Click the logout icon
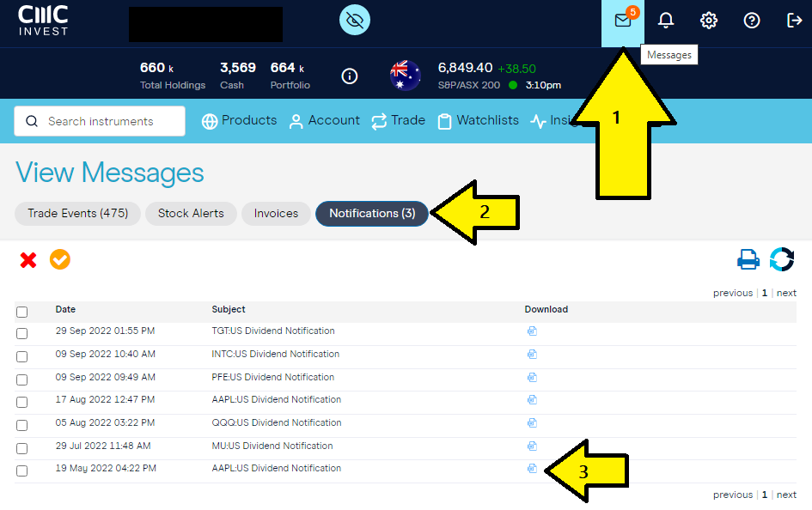This screenshot has width=812, height=510. click(x=794, y=21)
